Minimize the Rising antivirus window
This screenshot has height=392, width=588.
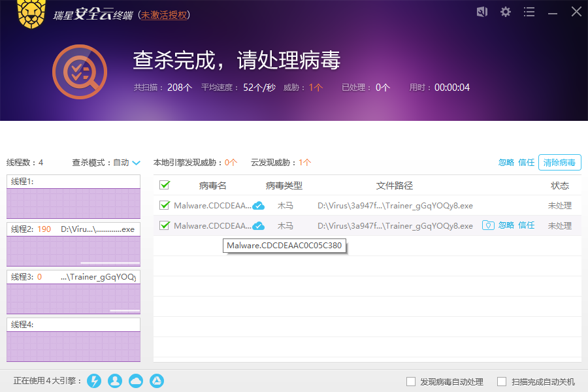click(552, 13)
